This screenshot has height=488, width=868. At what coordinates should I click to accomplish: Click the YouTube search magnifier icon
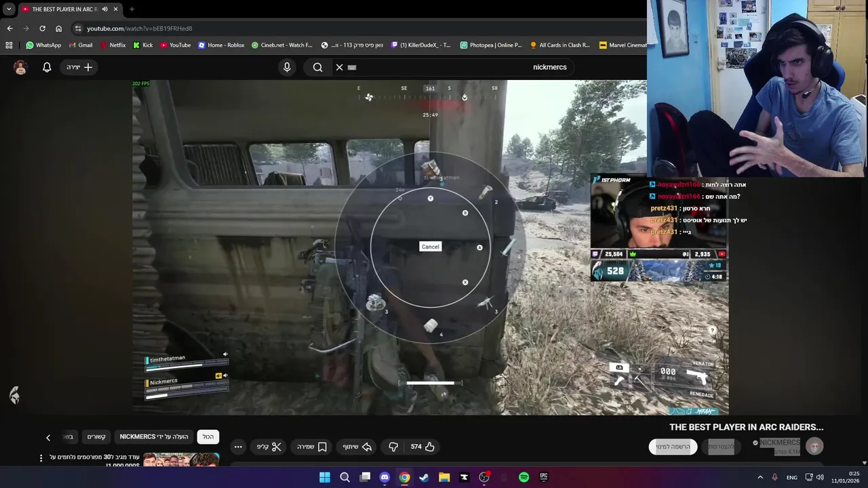pyautogui.click(x=317, y=67)
